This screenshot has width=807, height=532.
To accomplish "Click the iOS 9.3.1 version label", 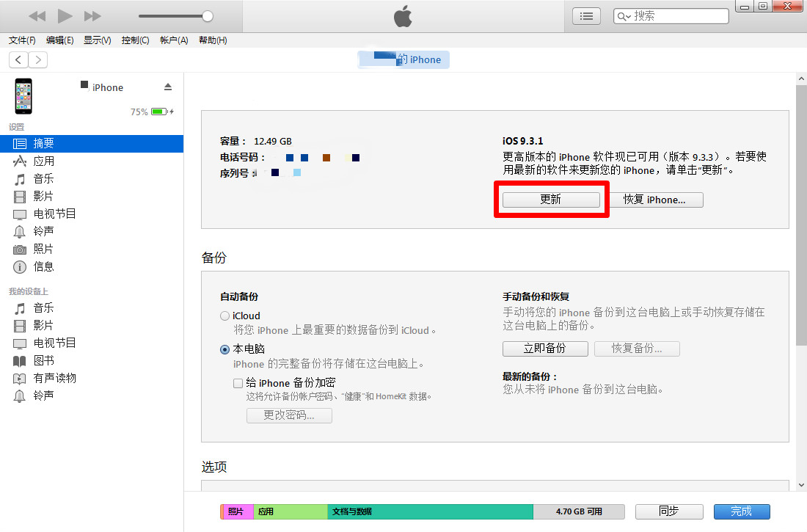I will (522, 141).
